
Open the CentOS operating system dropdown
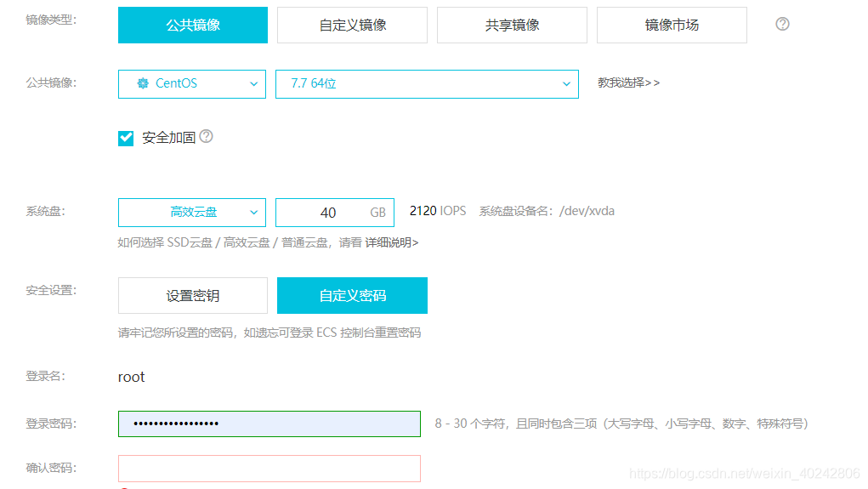pos(192,83)
